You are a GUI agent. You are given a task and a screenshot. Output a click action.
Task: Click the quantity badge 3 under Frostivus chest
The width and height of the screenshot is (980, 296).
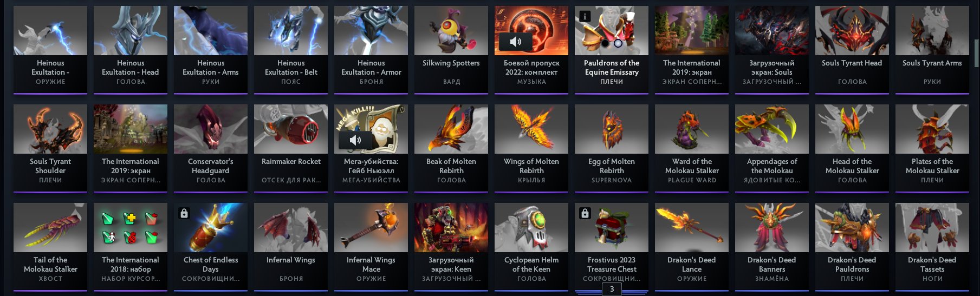pos(612,290)
